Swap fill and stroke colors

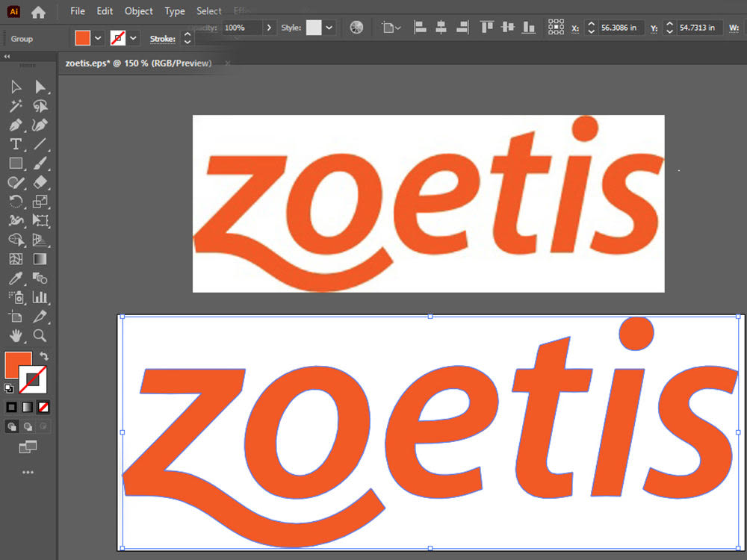[x=44, y=356]
